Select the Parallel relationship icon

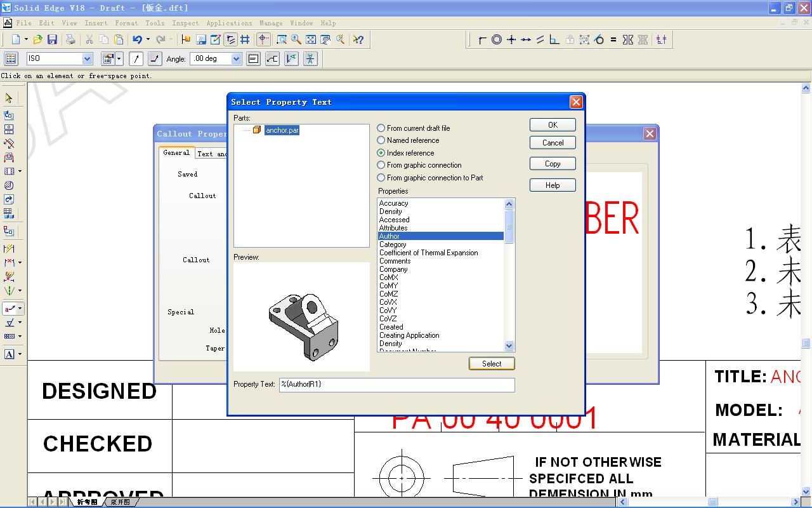coord(540,39)
